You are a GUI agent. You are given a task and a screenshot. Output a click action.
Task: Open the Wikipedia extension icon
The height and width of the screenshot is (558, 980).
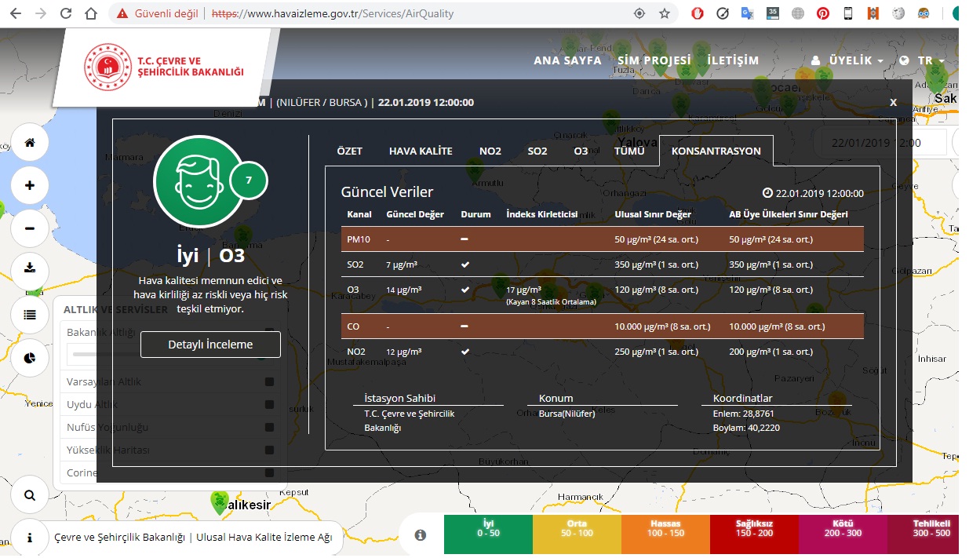coord(898,13)
